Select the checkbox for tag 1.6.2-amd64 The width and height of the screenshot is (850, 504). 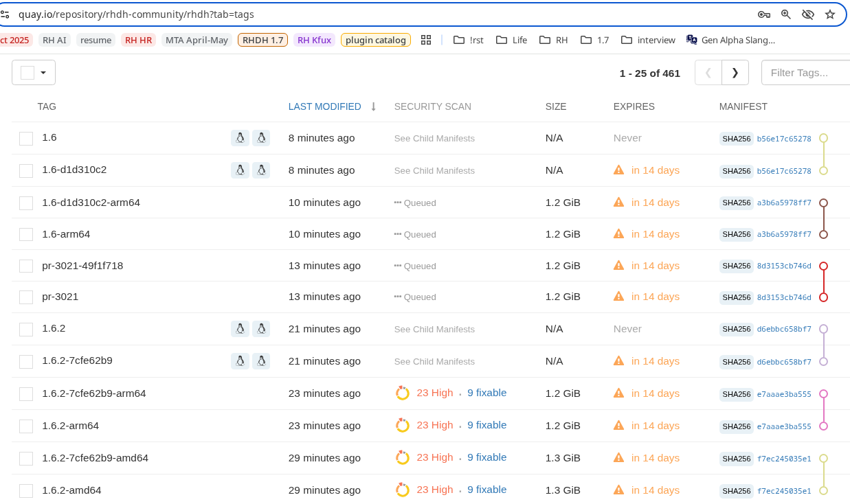coord(26,491)
